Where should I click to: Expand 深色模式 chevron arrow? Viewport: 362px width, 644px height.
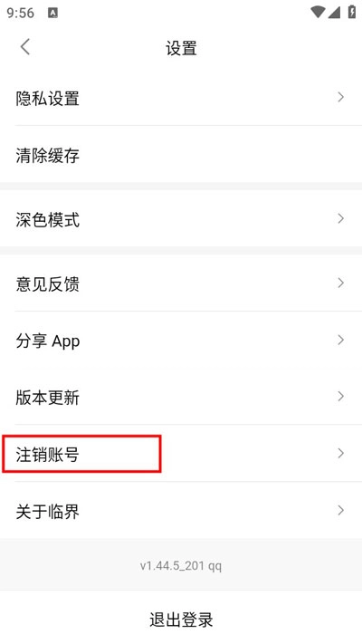(x=340, y=218)
